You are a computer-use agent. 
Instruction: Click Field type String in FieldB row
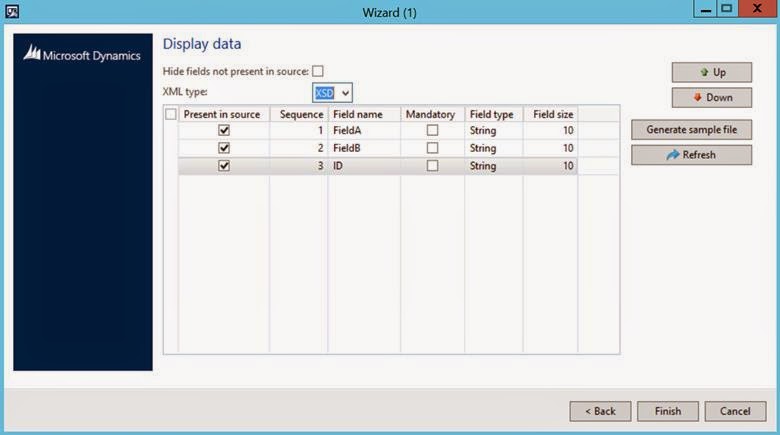point(493,148)
